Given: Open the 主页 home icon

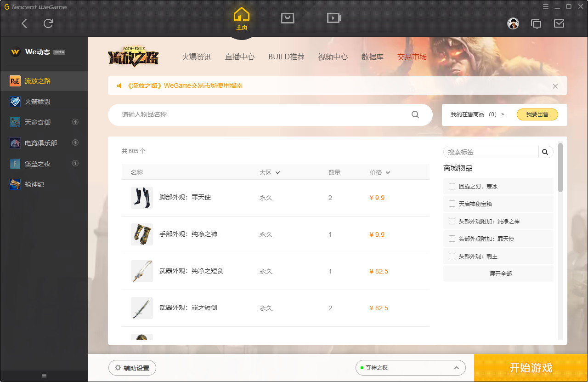Looking at the screenshot, I should (242, 19).
